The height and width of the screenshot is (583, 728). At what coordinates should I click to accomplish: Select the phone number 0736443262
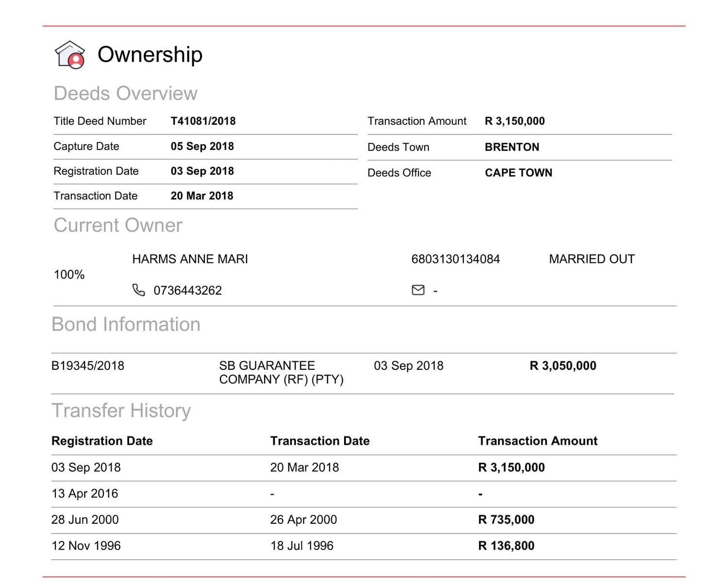187,290
